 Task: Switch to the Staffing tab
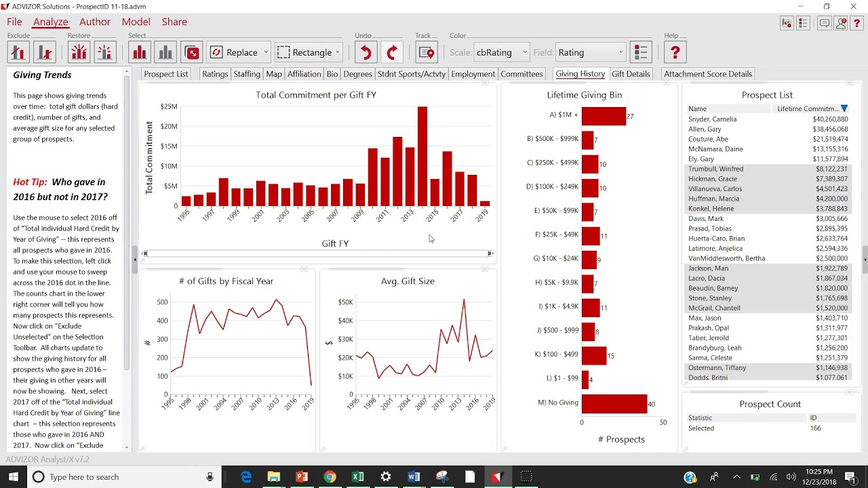coord(247,74)
